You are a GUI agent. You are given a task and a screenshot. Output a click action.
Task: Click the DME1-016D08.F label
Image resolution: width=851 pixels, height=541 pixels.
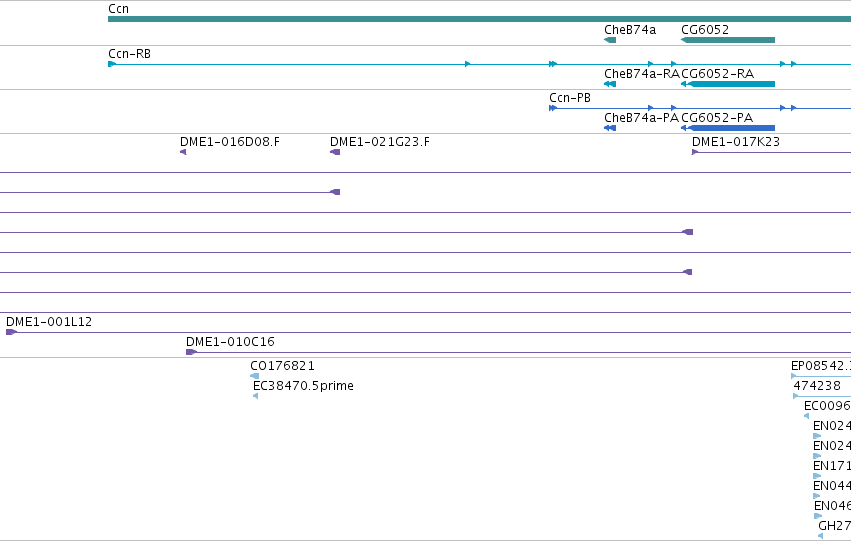230,142
